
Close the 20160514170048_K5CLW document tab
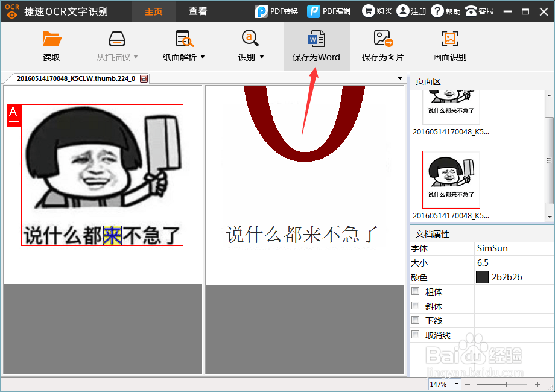[x=144, y=78]
